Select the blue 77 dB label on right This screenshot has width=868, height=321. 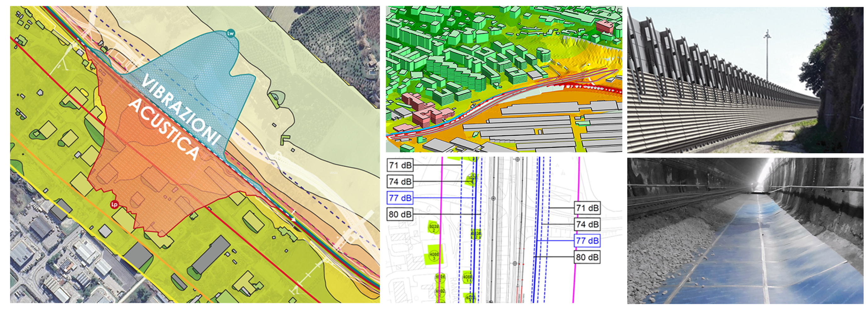[x=587, y=241]
